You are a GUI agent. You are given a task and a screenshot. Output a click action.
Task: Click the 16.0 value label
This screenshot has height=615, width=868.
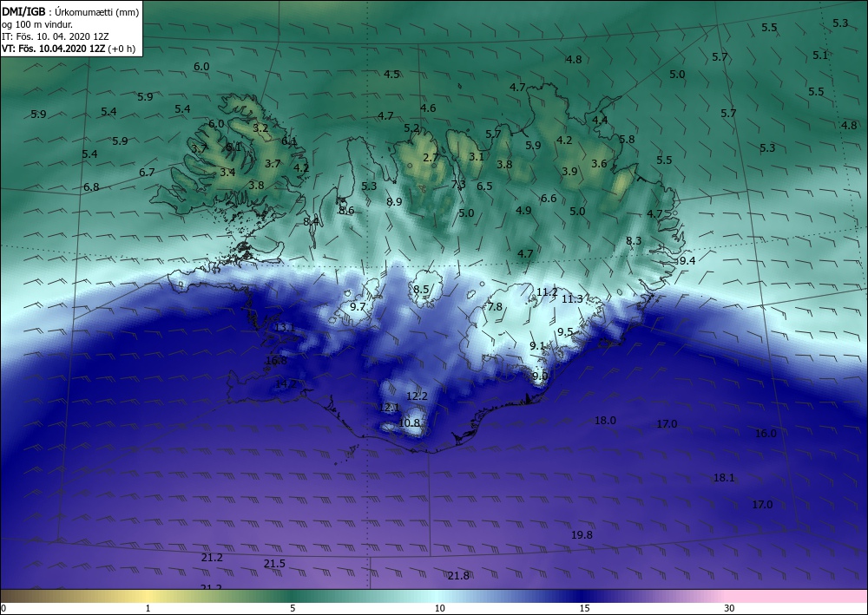[766, 434]
